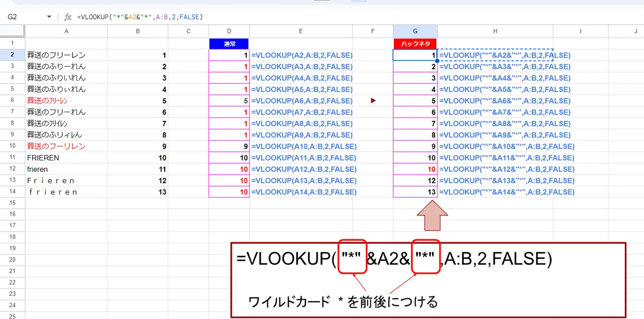Select column D result 9 in row 10
The width and height of the screenshot is (644, 319).
[x=229, y=146]
